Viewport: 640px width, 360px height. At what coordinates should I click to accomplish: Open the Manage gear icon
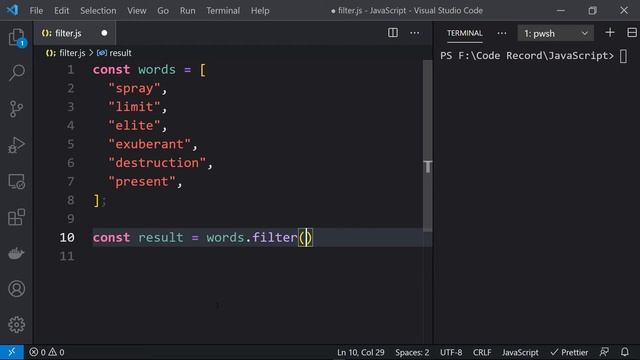click(x=16, y=325)
